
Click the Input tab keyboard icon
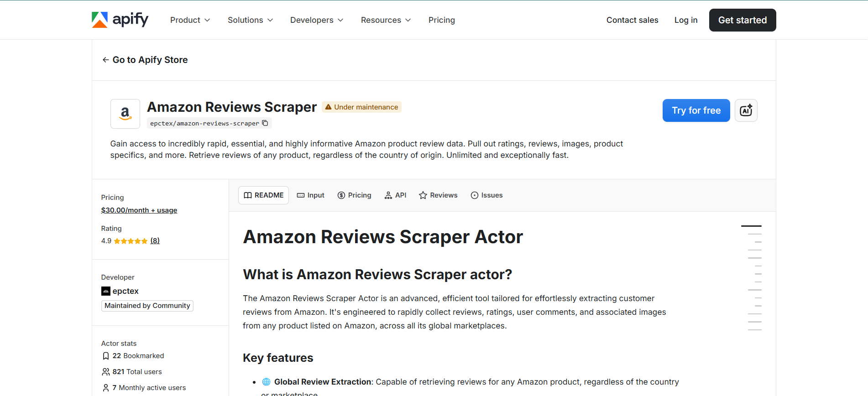(x=301, y=195)
